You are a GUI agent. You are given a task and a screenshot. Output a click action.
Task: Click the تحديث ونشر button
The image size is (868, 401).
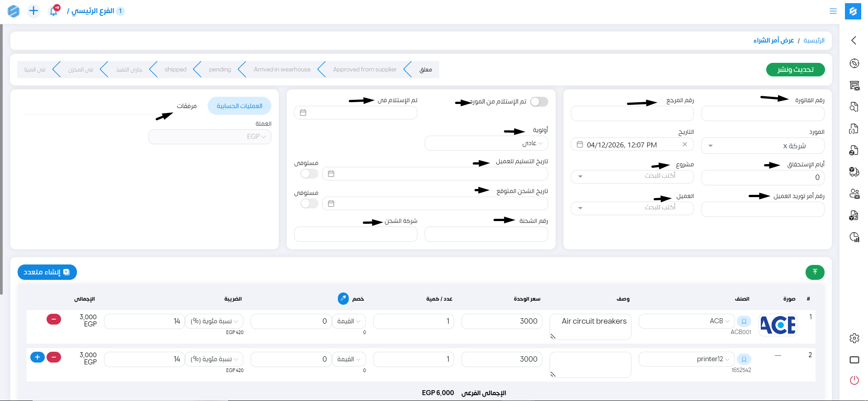[x=795, y=70]
